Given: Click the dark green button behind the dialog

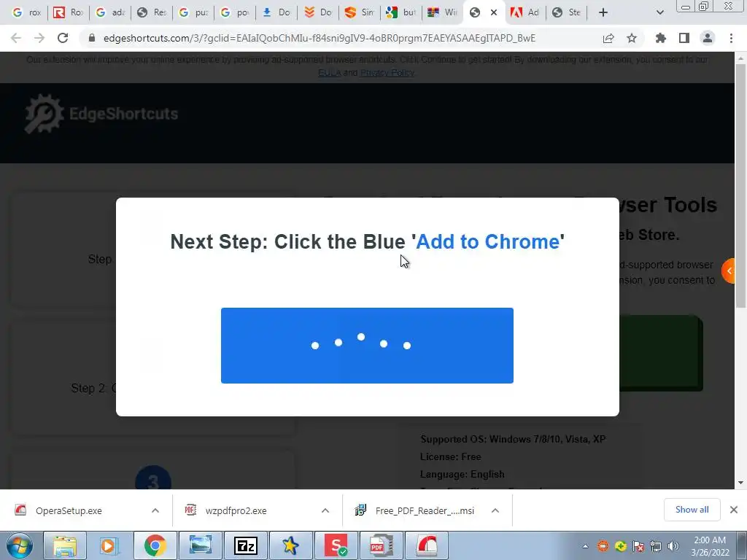Looking at the screenshot, I should 661,354.
